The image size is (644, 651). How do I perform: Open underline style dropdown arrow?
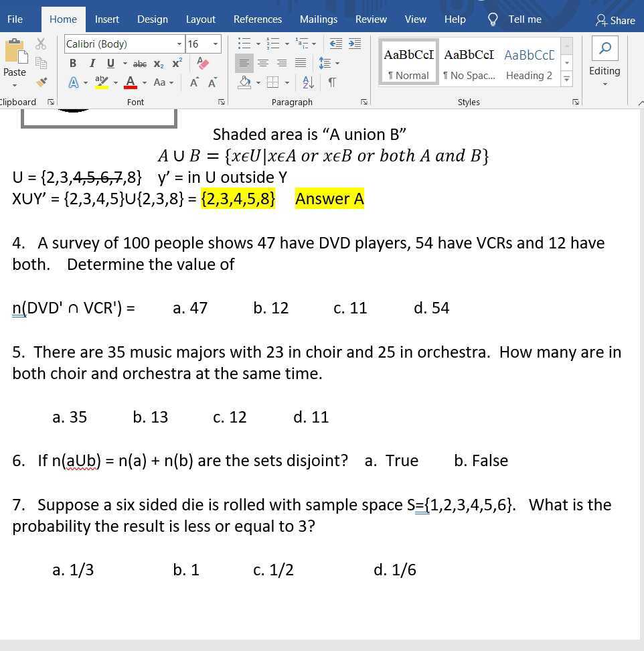[125, 64]
